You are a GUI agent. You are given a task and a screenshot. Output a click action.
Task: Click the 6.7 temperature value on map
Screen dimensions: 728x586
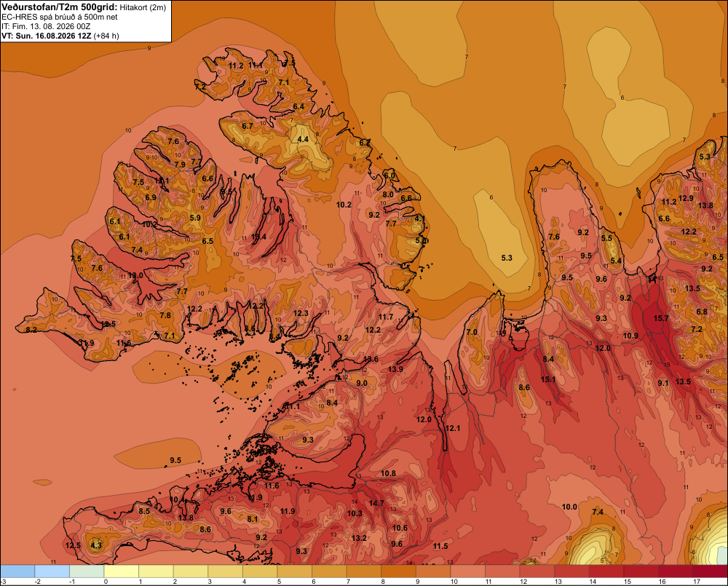(x=248, y=126)
